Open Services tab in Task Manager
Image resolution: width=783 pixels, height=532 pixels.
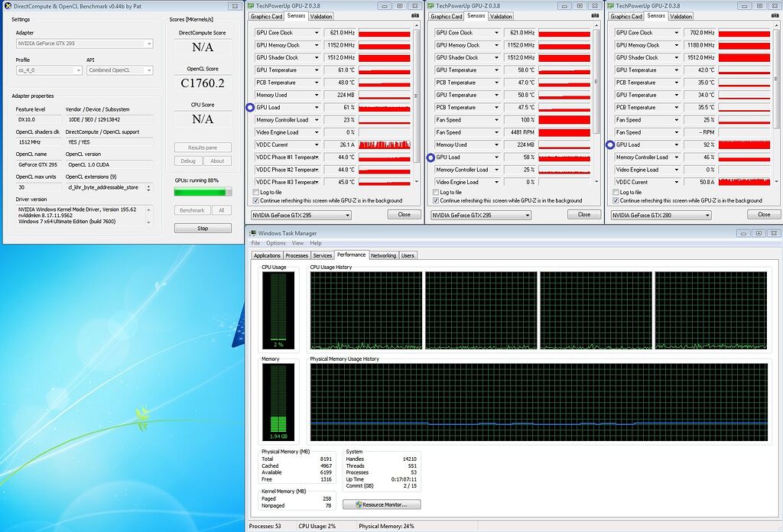coord(323,255)
